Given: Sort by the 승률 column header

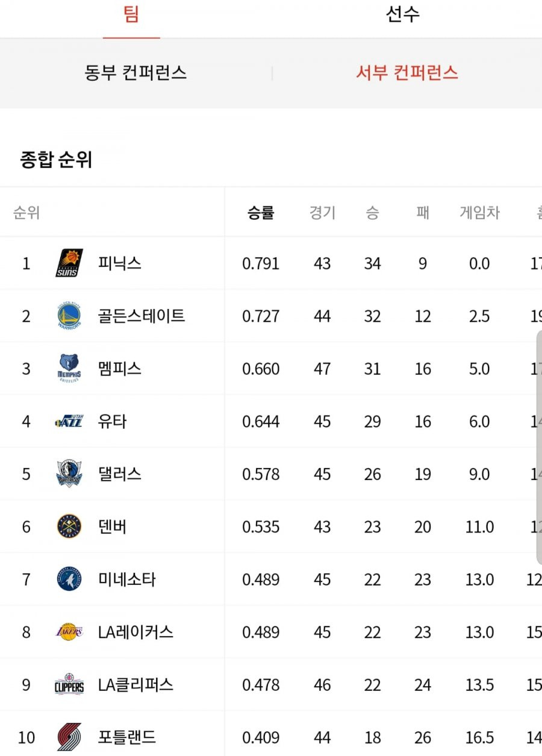Looking at the screenshot, I should (261, 212).
